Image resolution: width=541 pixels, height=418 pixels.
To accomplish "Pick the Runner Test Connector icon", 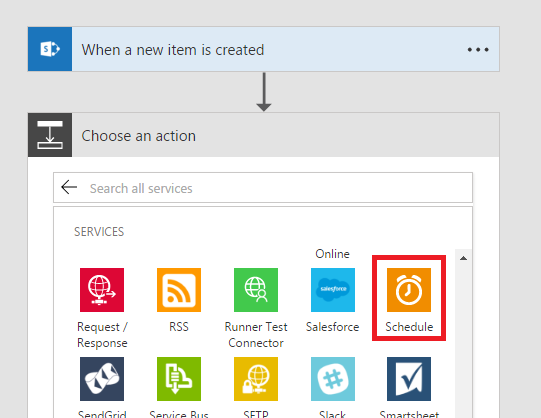I will point(256,290).
